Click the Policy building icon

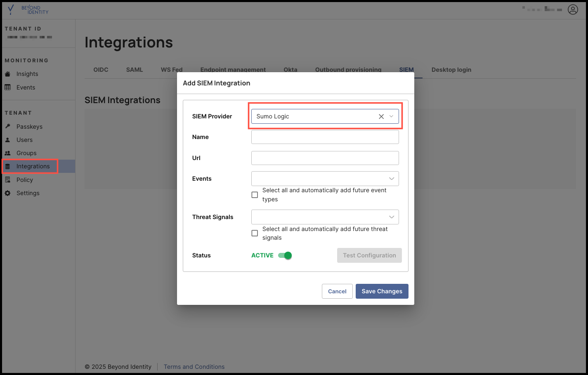7,180
